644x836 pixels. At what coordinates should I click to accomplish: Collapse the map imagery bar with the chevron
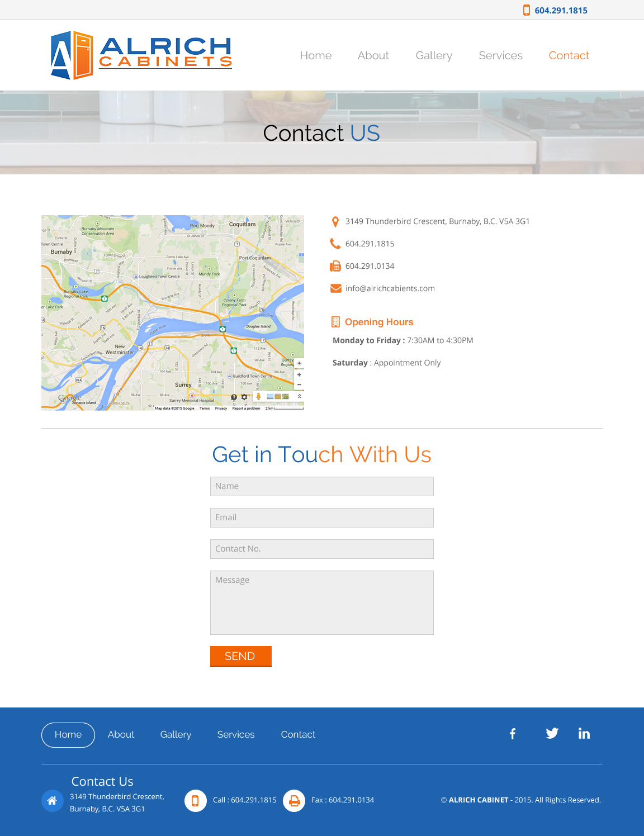coord(299,396)
